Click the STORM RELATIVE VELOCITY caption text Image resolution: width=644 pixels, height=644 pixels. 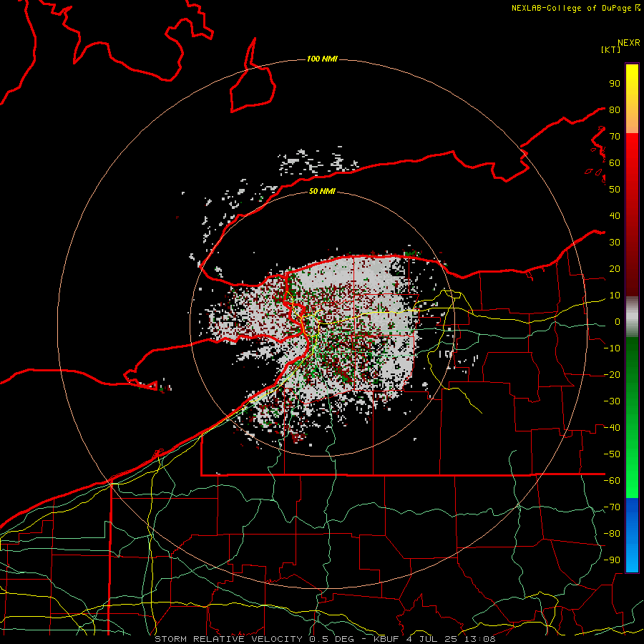point(228,639)
